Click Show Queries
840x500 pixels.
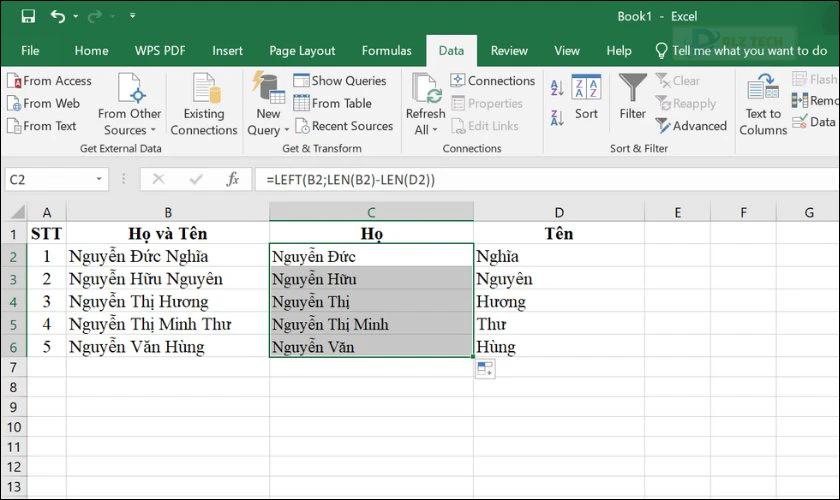[340, 81]
